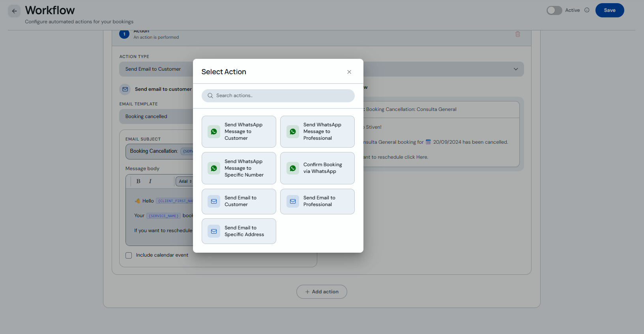Click 'Booking Cancellation: Consulta General' preview subject
Screen dimensions: 644x334
pos(411,109)
